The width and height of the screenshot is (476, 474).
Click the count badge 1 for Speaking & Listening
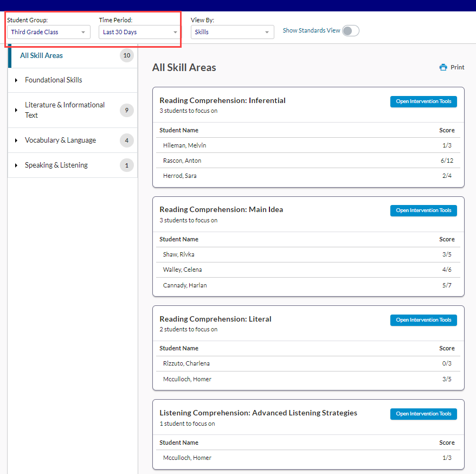point(127,165)
